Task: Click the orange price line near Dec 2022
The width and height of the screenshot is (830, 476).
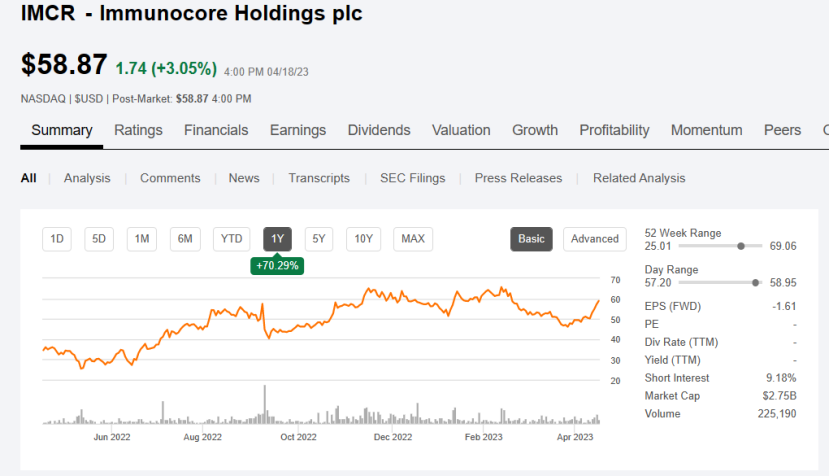Action: pos(390,297)
